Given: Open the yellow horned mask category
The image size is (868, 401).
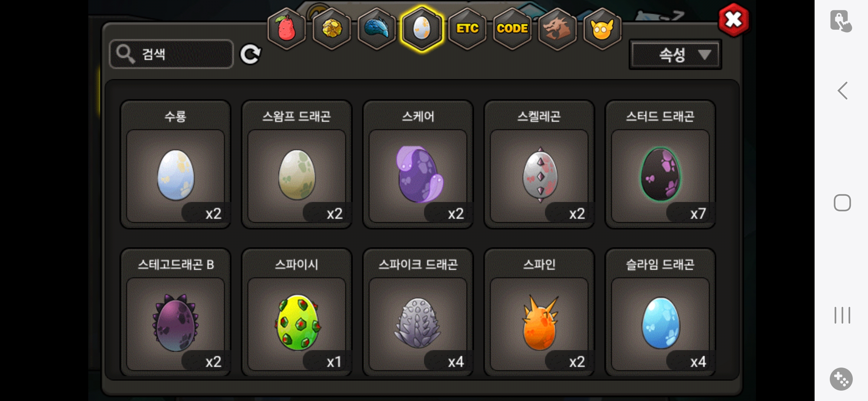Looking at the screenshot, I should 602,29.
